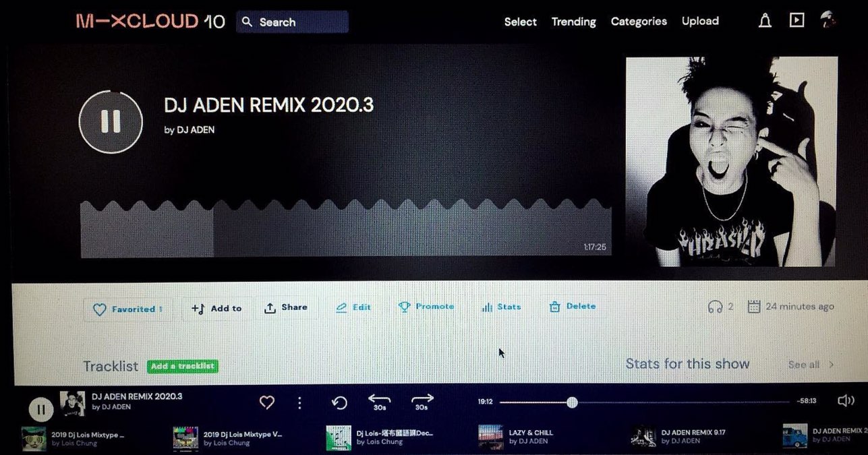Click the playback progress slider handle

click(x=572, y=402)
